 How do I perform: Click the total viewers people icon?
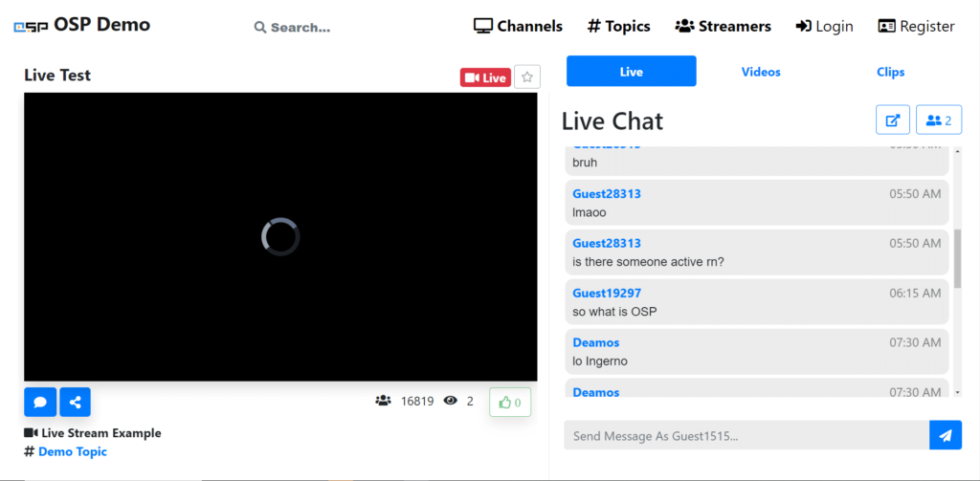[x=383, y=401]
